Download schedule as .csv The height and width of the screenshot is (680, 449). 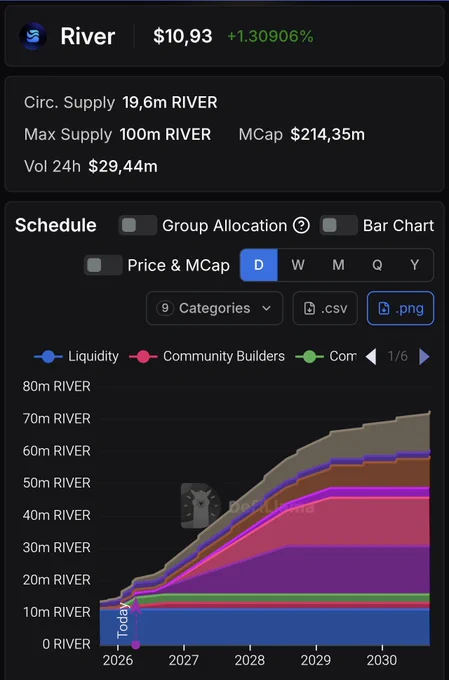pyautogui.click(x=325, y=308)
